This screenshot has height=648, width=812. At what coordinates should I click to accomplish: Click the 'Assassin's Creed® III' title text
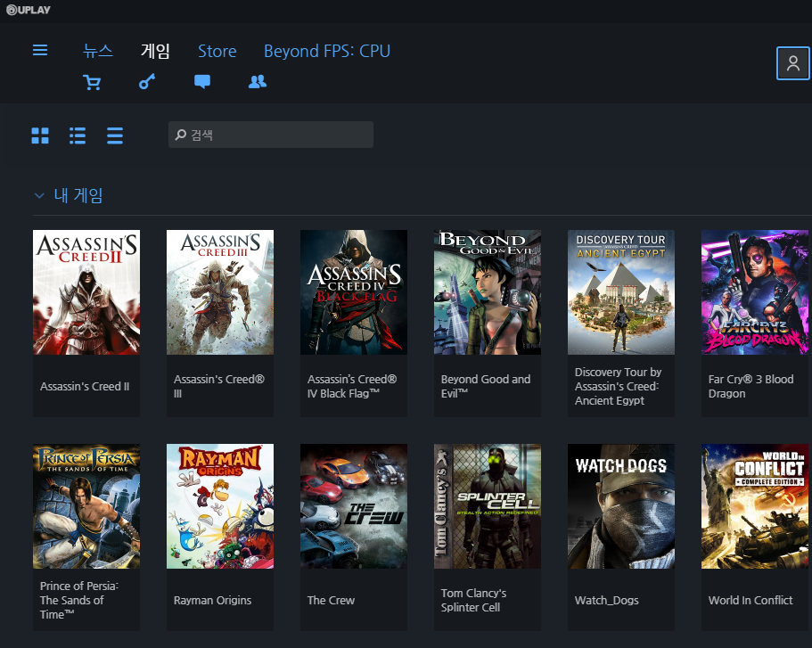pos(219,387)
